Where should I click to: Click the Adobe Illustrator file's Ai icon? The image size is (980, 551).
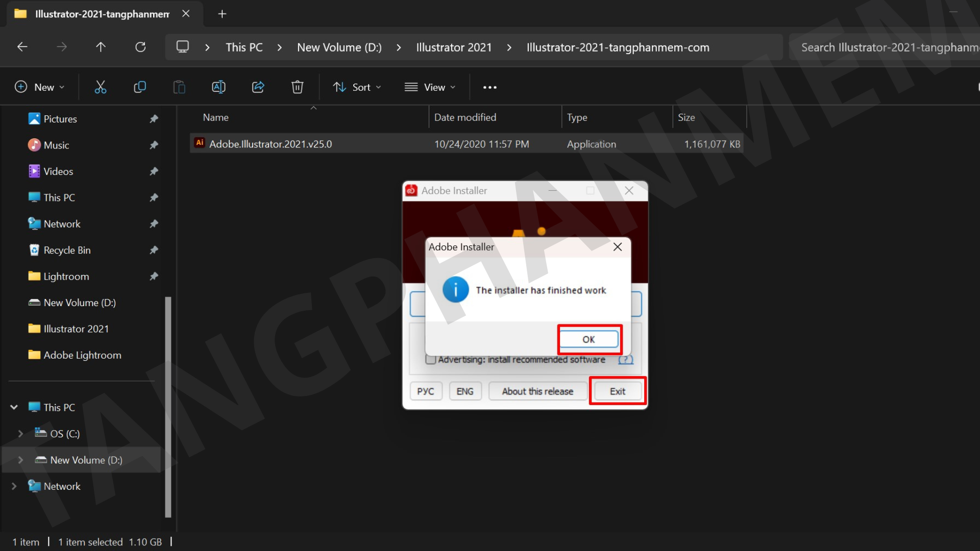point(200,143)
